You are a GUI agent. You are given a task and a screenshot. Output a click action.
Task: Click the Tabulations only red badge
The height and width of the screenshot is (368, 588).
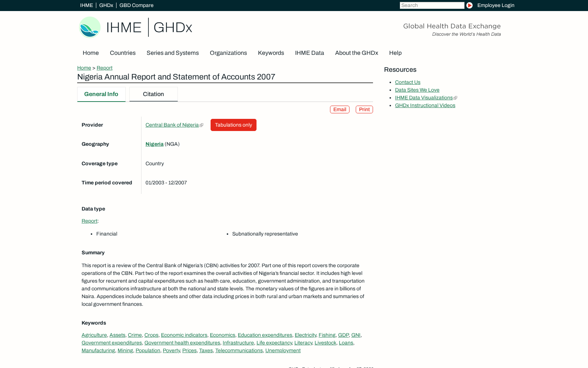233,125
